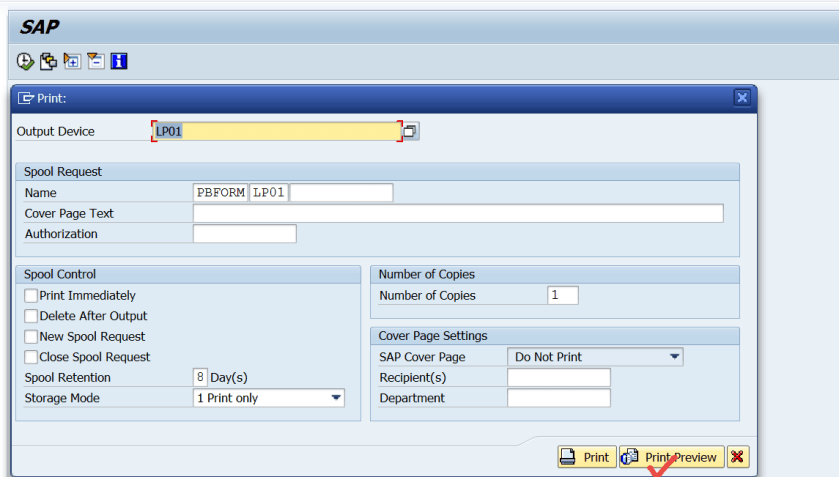Click the Spool Control group header
Screen dimensions: 839x477
(x=188, y=275)
